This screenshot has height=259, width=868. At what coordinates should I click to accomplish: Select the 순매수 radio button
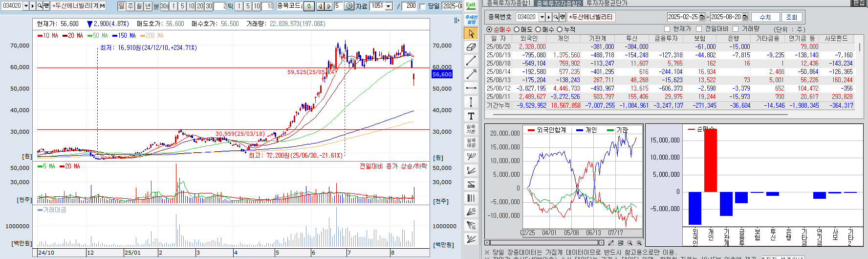point(489,29)
